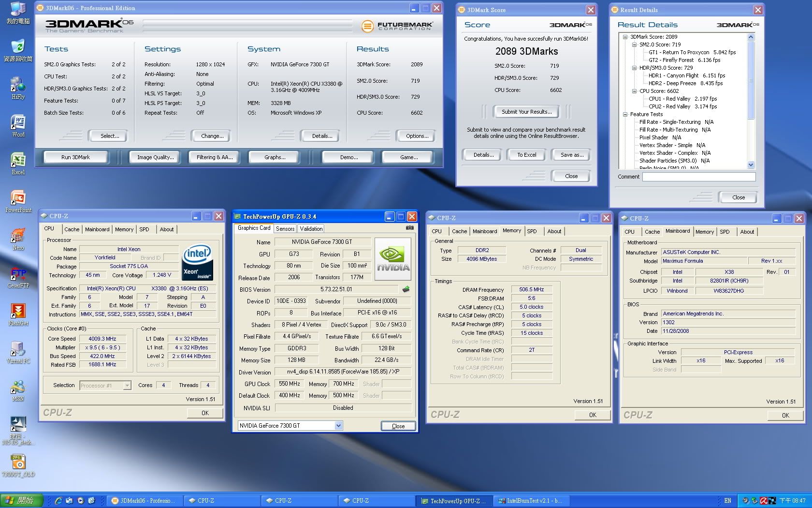Export score To Excel

[x=526, y=155]
